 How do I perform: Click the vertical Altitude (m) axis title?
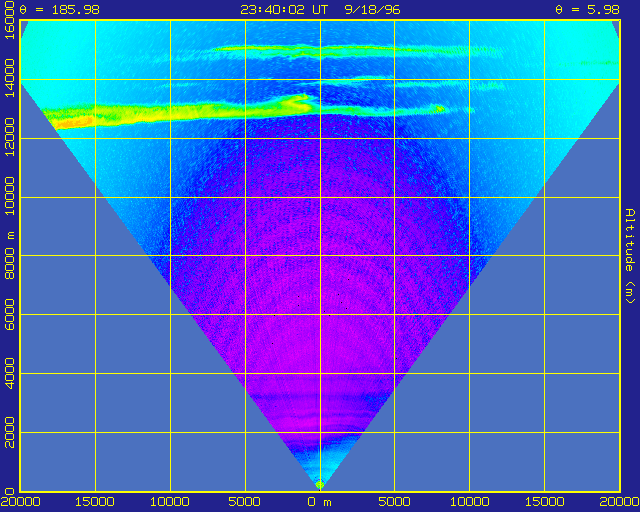tap(630, 256)
